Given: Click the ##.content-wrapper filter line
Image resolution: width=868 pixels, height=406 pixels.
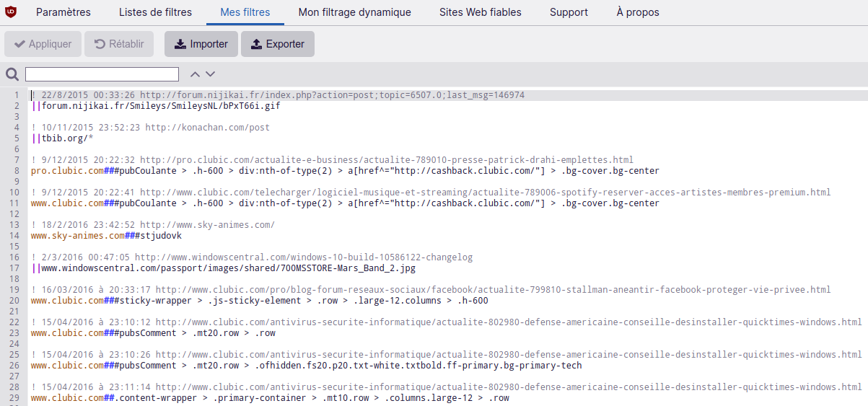Looking at the screenshot, I should click(270, 398).
